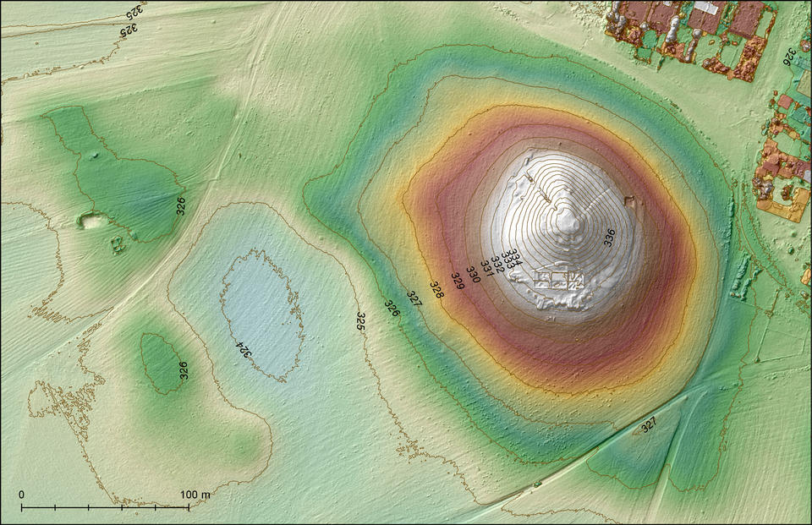Image resolution: width=812 pixels, height=525 pixels.
Task: Click the topmost upside-down 325 label at top left
Action: click(134, 10)
